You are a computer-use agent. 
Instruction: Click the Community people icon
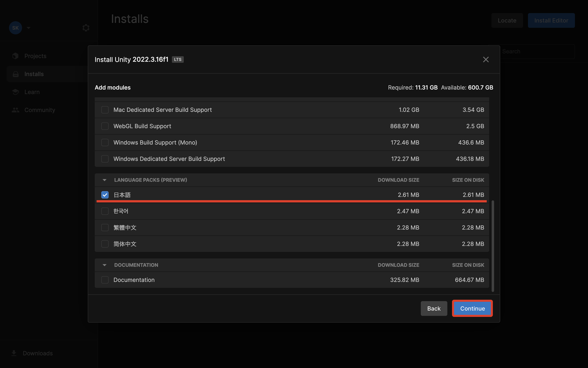[16, 110]
